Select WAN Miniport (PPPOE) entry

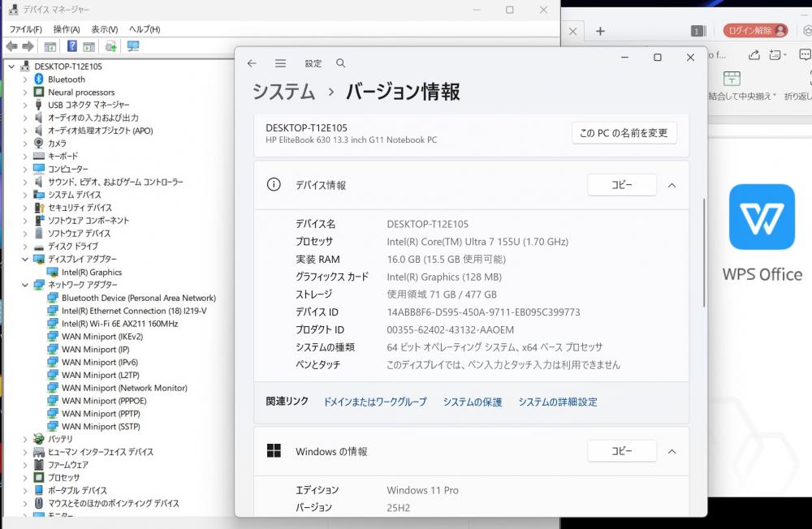click(x=104, y=401)
